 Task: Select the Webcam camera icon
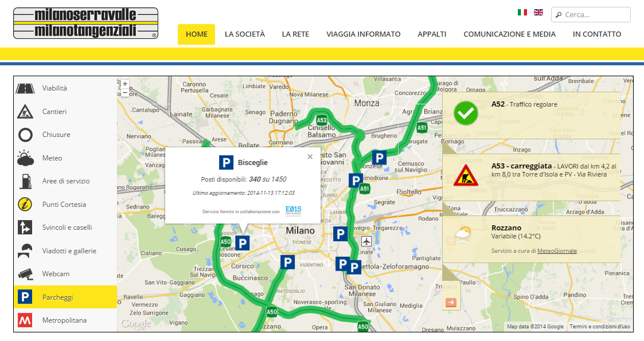click(25, 274)
